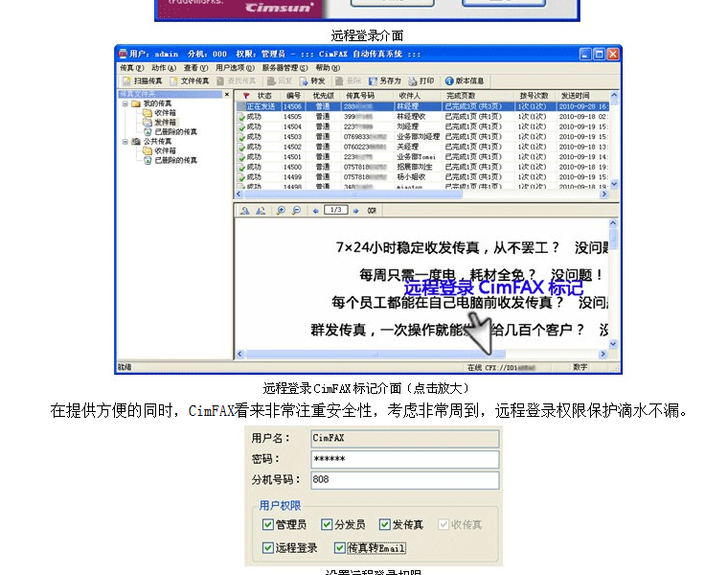Click the Save As (另存为) toolbar button
Screen dimensions: 728x575
[384, 81]
